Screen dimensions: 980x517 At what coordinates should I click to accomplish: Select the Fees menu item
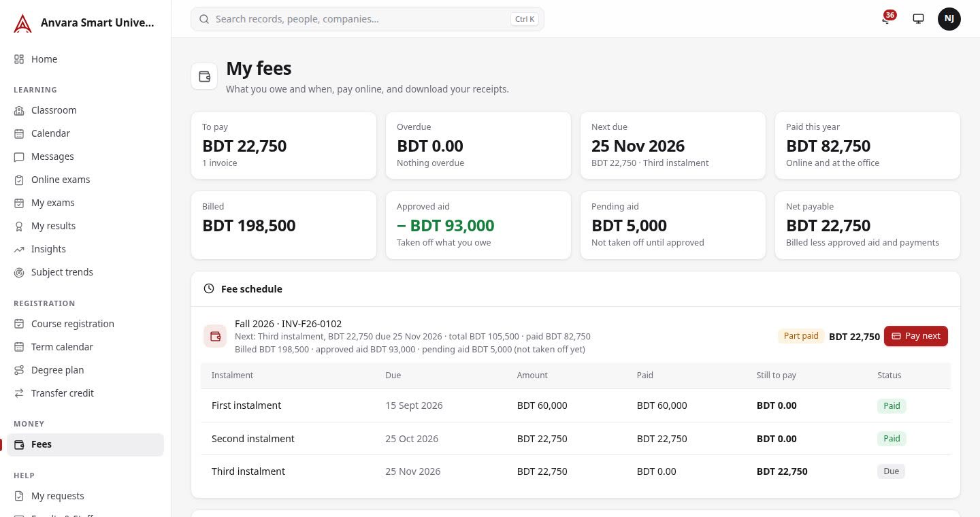pyautogui.click(x=85, y=444)
